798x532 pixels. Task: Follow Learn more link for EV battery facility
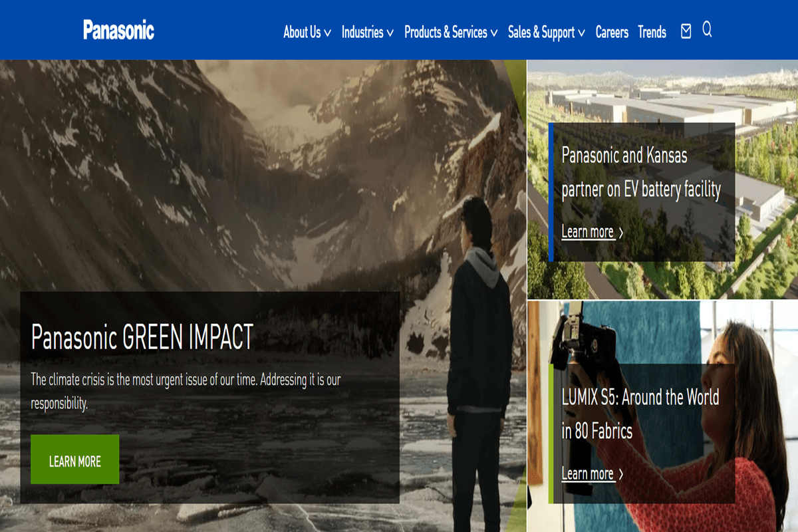pyautogui.click(x=587, y=232)
